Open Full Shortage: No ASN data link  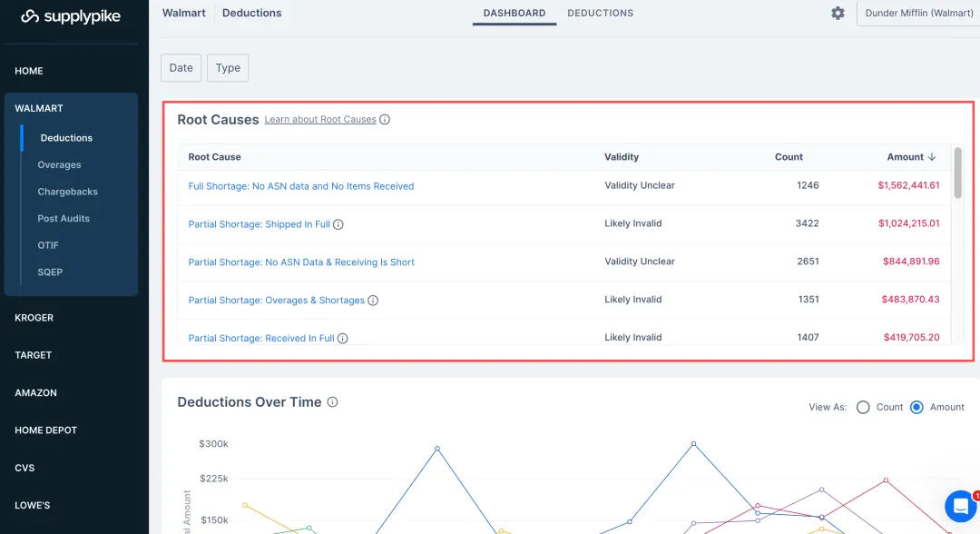tap(301, 186)
